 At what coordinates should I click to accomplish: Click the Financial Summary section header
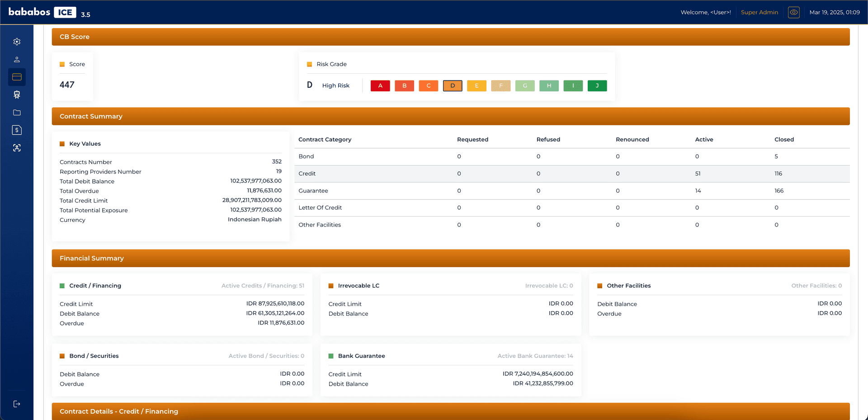point(451,258)
